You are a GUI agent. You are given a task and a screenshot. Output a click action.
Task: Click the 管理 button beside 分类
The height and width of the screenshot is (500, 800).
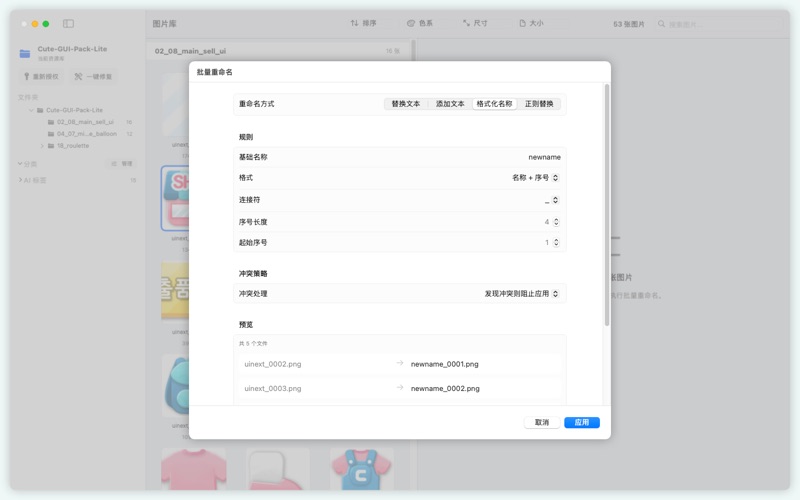click(122, 164)
